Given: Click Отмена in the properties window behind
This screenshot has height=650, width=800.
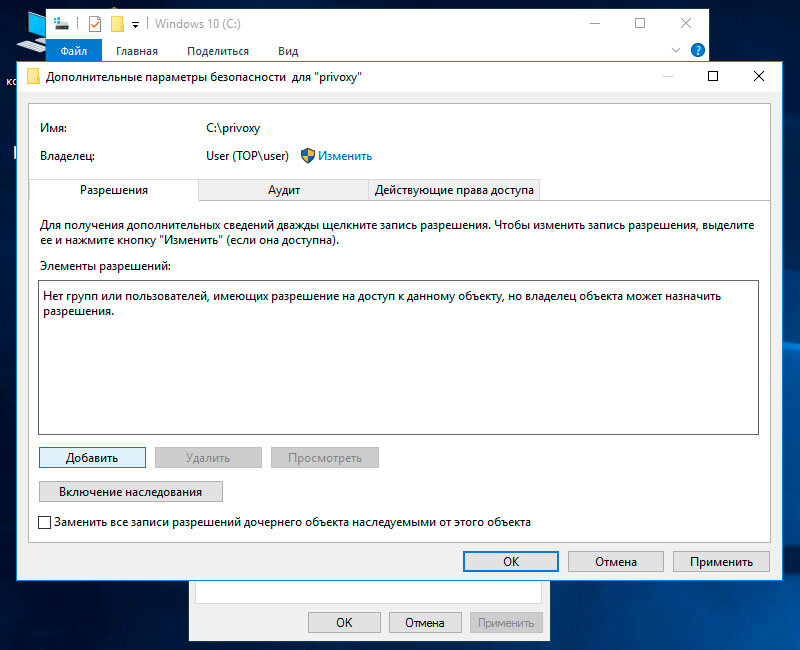Looking at the screenshot, I should [x=425, y=622].
